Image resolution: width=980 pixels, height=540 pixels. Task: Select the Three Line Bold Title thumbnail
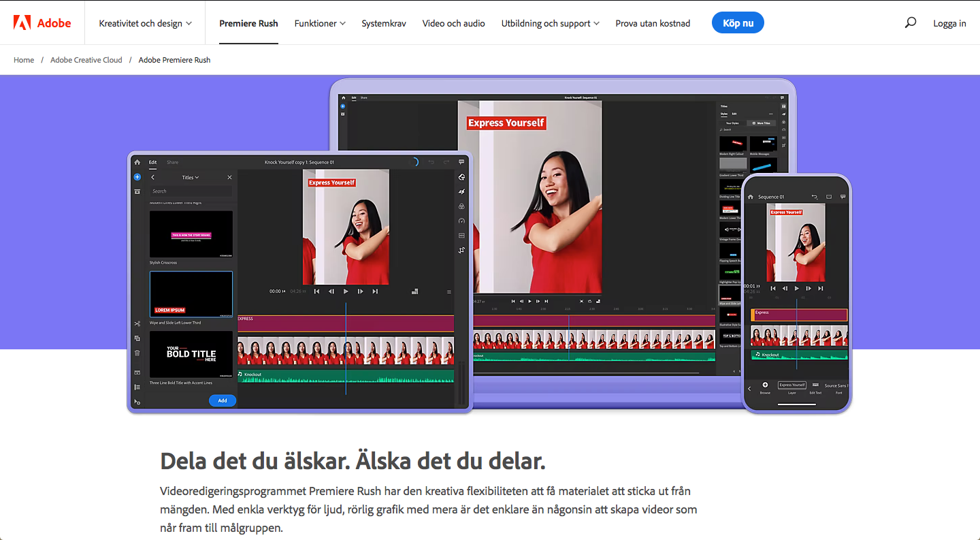(x=191, y=354)
